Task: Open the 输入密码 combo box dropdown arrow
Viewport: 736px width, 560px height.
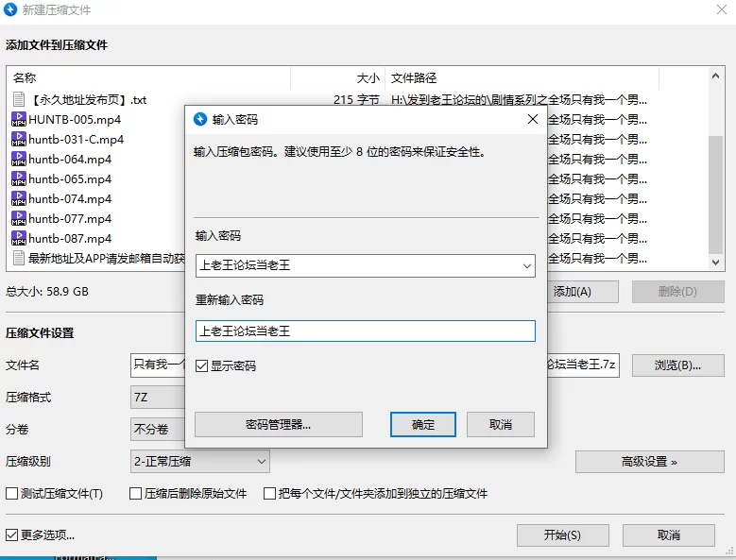Action: coord(526,266)
